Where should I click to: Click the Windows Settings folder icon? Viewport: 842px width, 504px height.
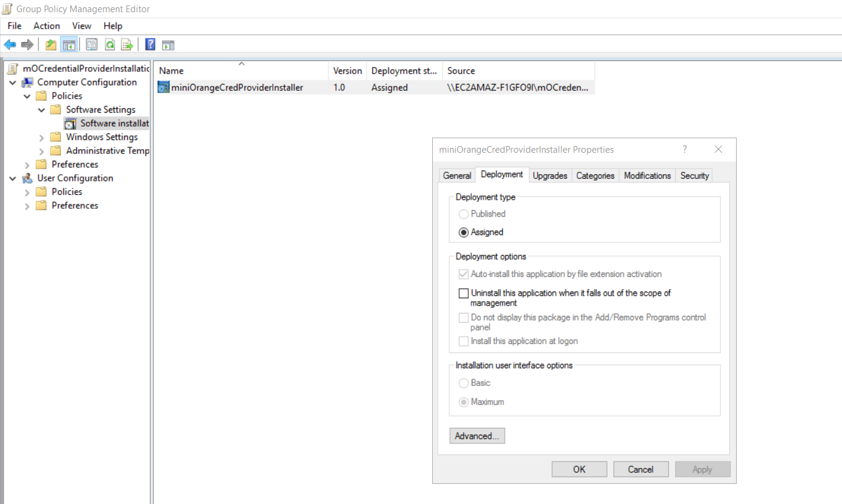(56, 137)
